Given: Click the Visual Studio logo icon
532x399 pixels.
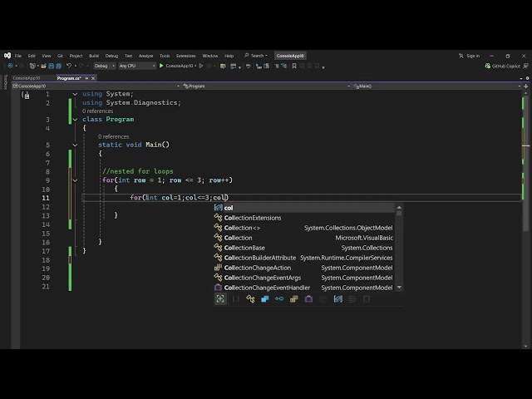Looking at the screenshot, I should click(x=7, y=56).
